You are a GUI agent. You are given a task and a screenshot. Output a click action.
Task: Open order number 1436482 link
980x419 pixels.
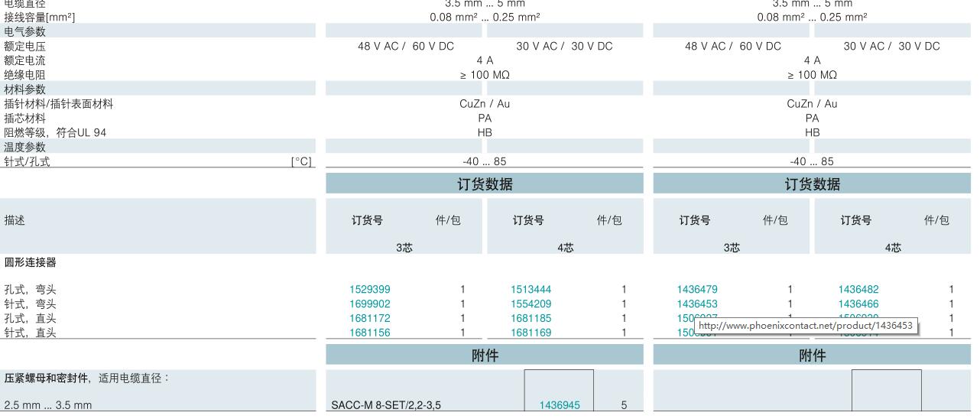[x=858, y=290]
